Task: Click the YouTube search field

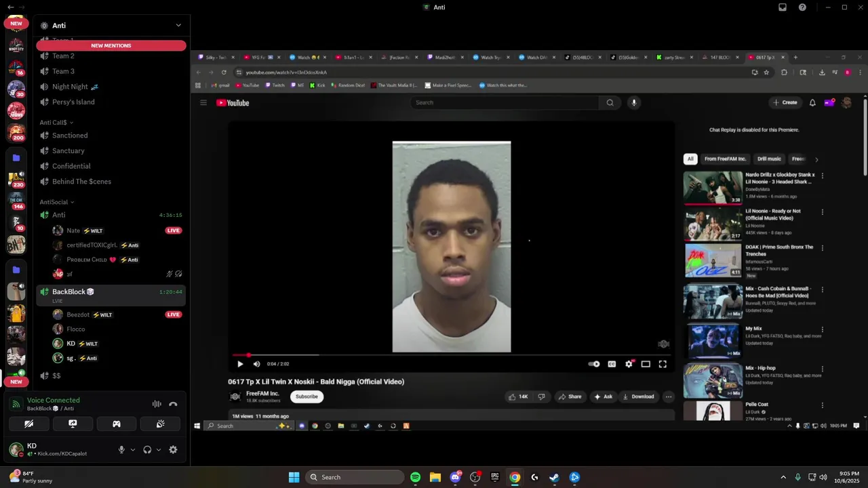Action: click(x=505, y=102)
